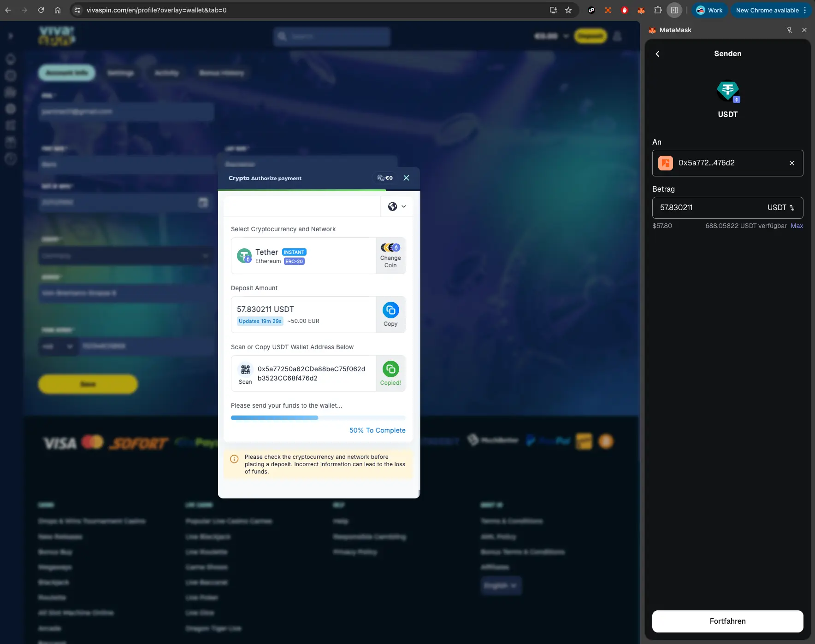This screenshot has height=644, width=815.
Task: Open the Work profile menu
Action: (x=709, y=10)
